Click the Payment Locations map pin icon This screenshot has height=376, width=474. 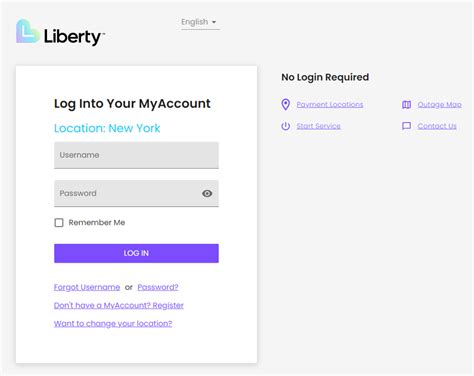click(x=285, y=104)
